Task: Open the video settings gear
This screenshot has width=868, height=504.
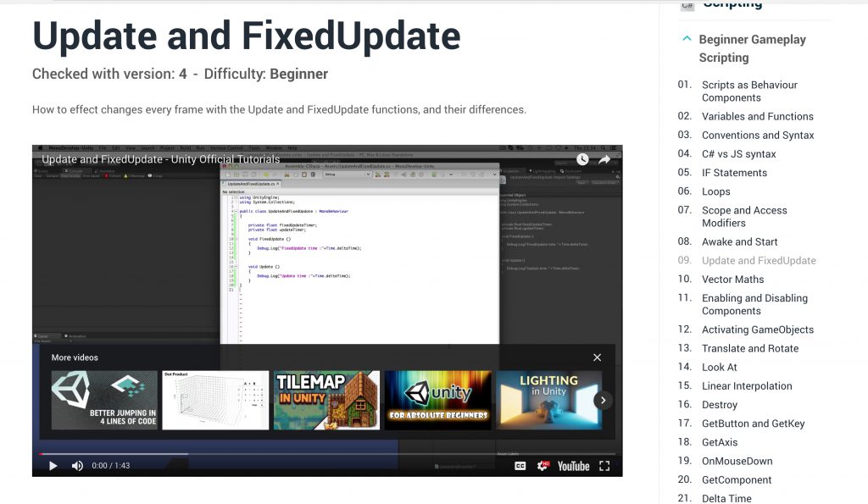Action: point(543,466)
